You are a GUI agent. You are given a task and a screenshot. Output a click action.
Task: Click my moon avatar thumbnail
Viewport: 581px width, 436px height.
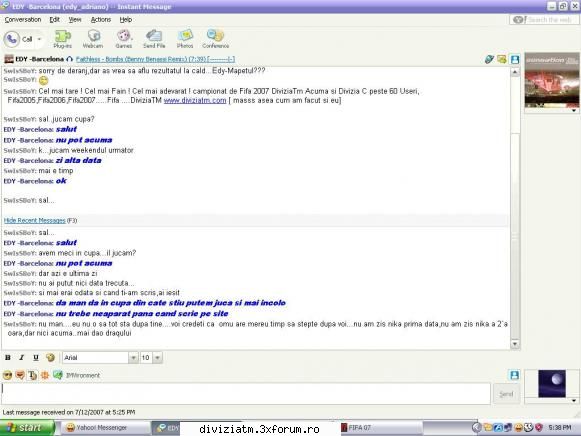click(552, 383)
